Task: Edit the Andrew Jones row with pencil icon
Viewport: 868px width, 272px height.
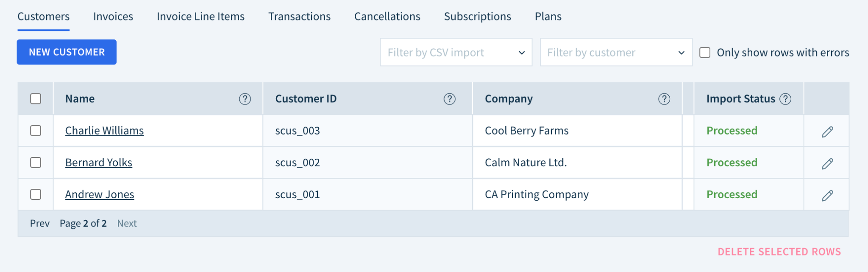Action: [827, 195]
